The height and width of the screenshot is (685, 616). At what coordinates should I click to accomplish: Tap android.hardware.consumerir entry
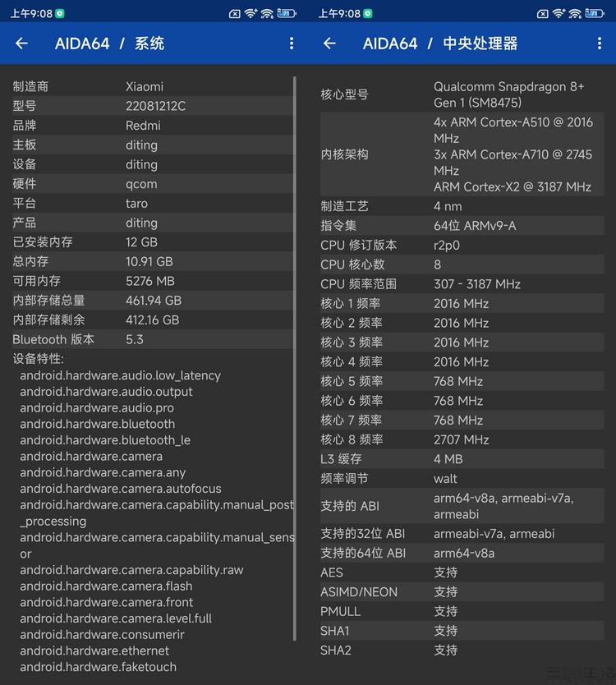(102, 634)
